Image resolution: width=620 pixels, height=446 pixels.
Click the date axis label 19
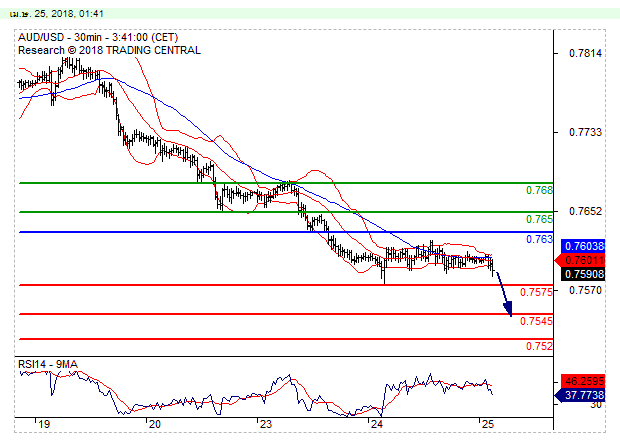pos(44,425)
